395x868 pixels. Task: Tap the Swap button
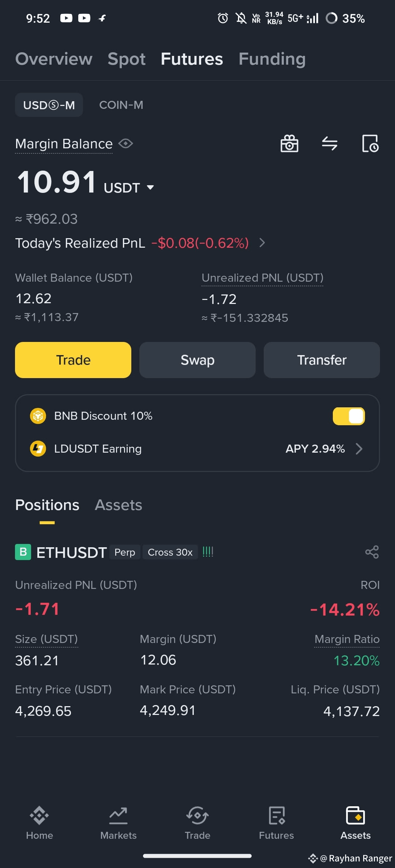pos(197,360)
